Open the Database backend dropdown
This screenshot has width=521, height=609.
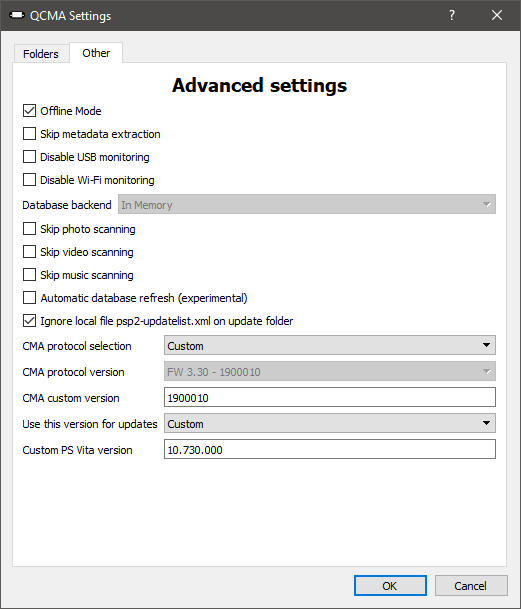(x=307, y=204)
